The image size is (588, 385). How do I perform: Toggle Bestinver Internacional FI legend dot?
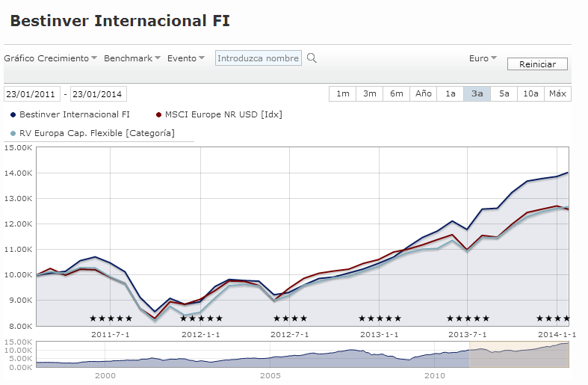click(x=13, y=115)
